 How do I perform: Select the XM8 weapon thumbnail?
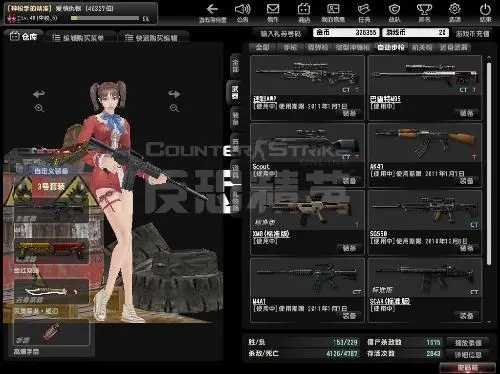[307, 211]
